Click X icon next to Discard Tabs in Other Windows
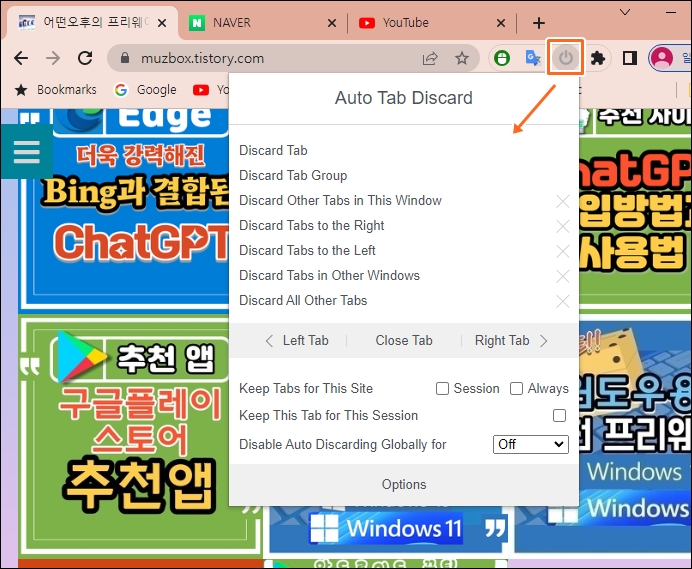Viewport: 692px width, 569px height. [x=563, y=277]
